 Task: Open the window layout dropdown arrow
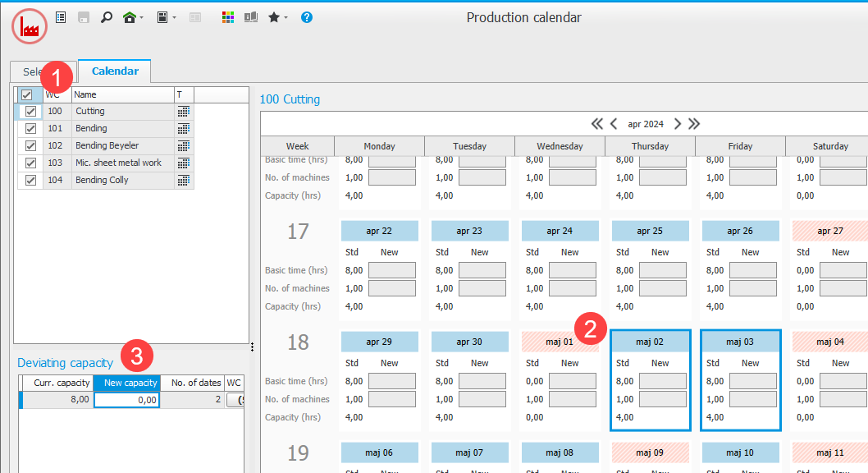pyautogui.click(x=174, y=18)
